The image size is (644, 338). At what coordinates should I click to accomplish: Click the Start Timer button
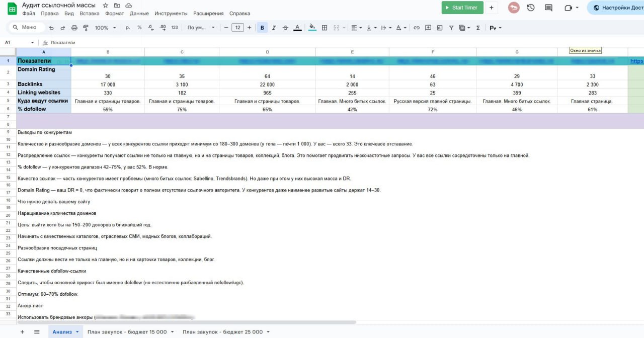click(x=462, y=8)
